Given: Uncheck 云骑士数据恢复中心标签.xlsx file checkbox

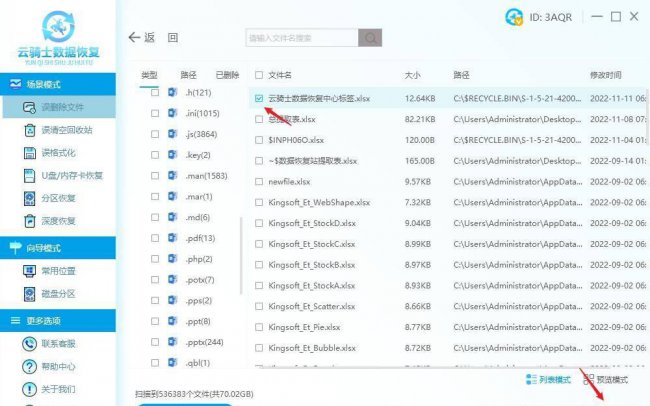Looking at the screenshot, I should (x=259, y=98).
